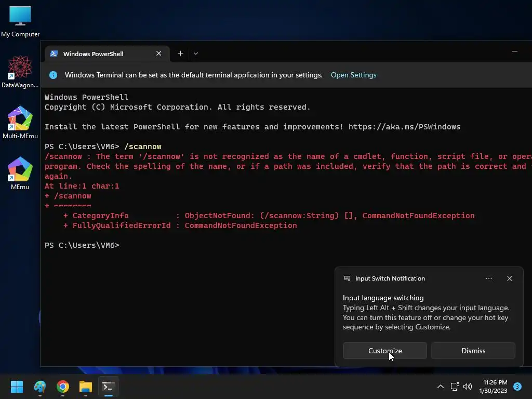Open the network status tray icon
532x399 pixels.
click(x=455, y=387)
